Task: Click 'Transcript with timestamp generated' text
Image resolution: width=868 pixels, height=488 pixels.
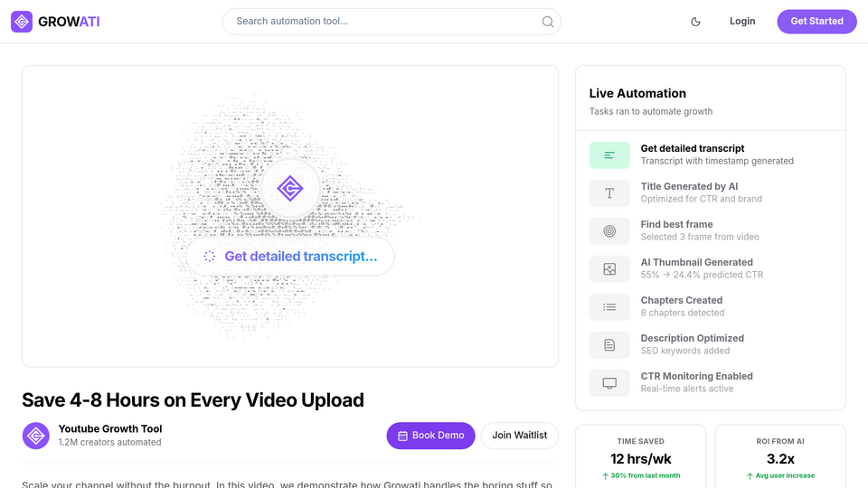Action: coord(717,161)
